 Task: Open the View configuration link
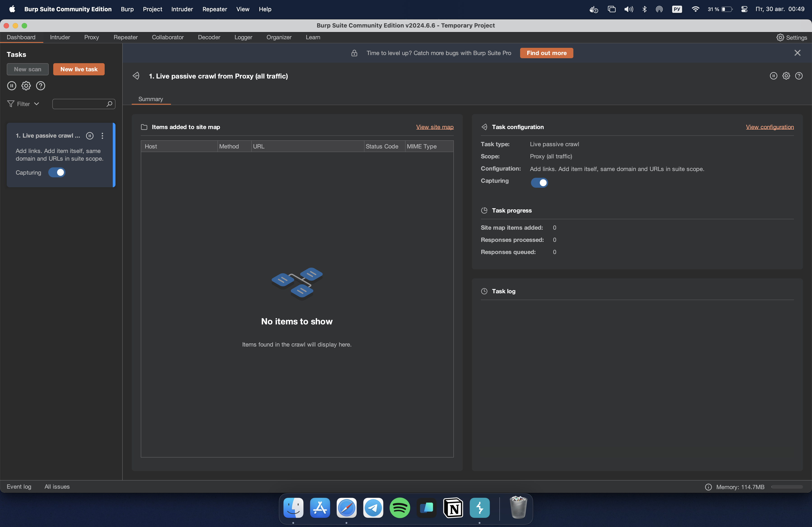[x=770, y=127]
